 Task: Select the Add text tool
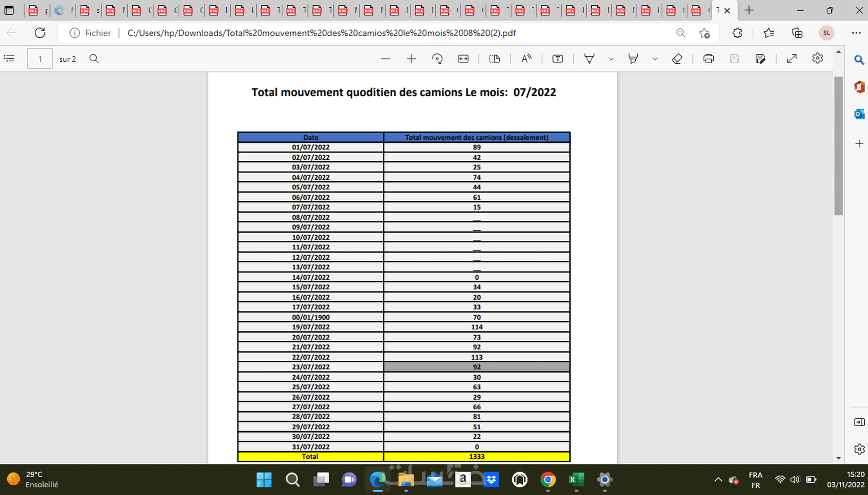558,59
